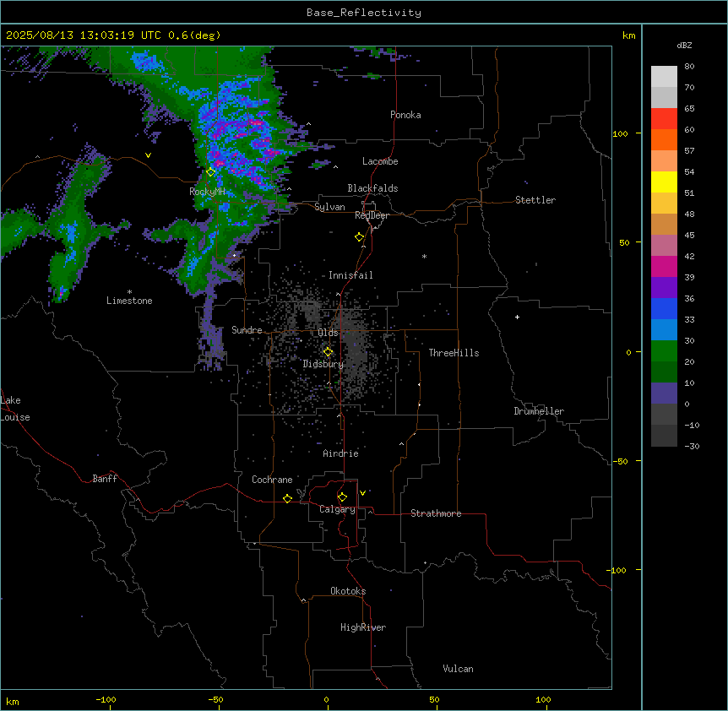Click the Blackfalds city label
728x711 pixels.
point(372,188)
